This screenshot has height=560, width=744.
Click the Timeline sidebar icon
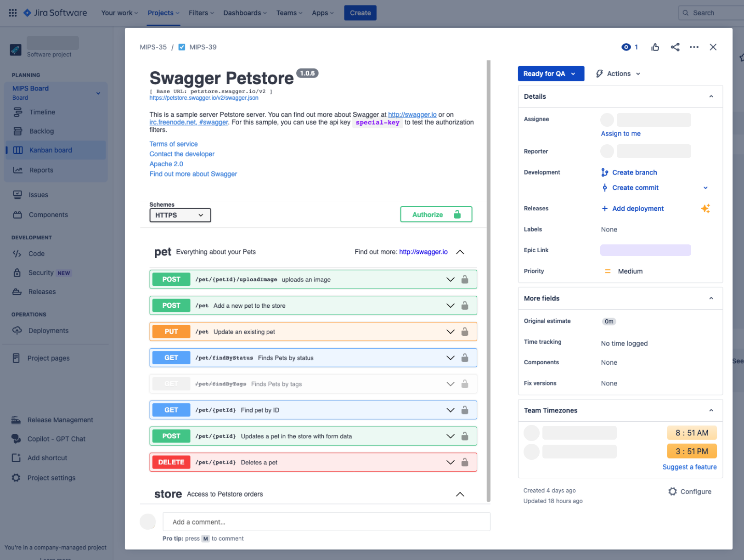[x=18, y=112]
